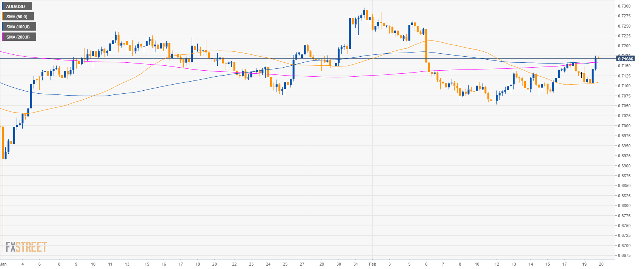Click the 31 date label on axis
The height and width of the screenshot is (269, 644).
pyautogui.click(x=356, y=264)
